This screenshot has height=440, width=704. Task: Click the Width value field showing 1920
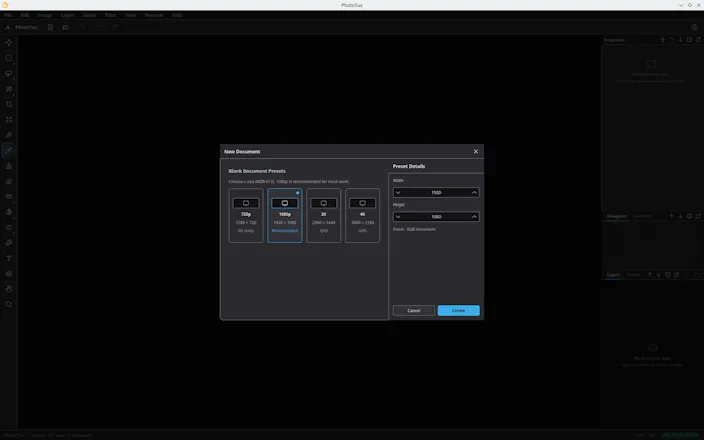[x=436, y=193]
